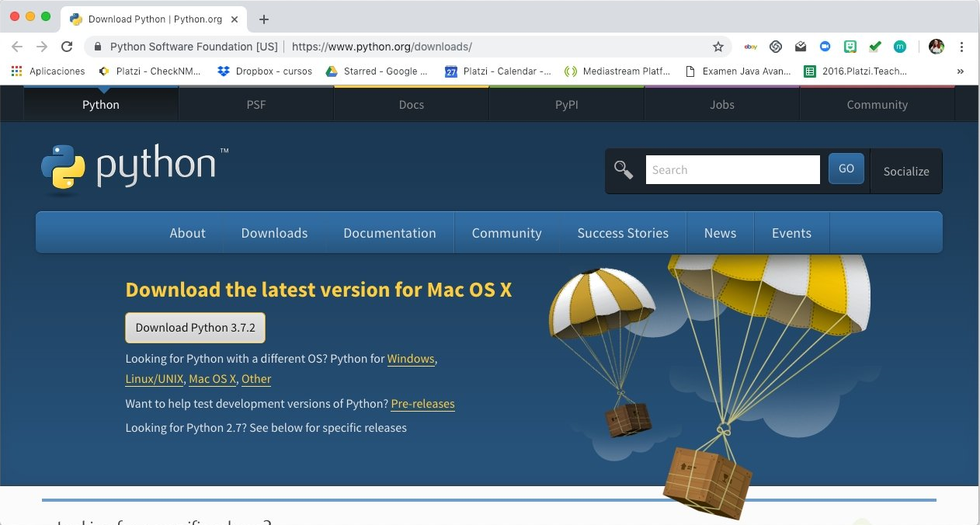Open the Events navigation menu
Screen dimensions: 980x525
[791, 233]
